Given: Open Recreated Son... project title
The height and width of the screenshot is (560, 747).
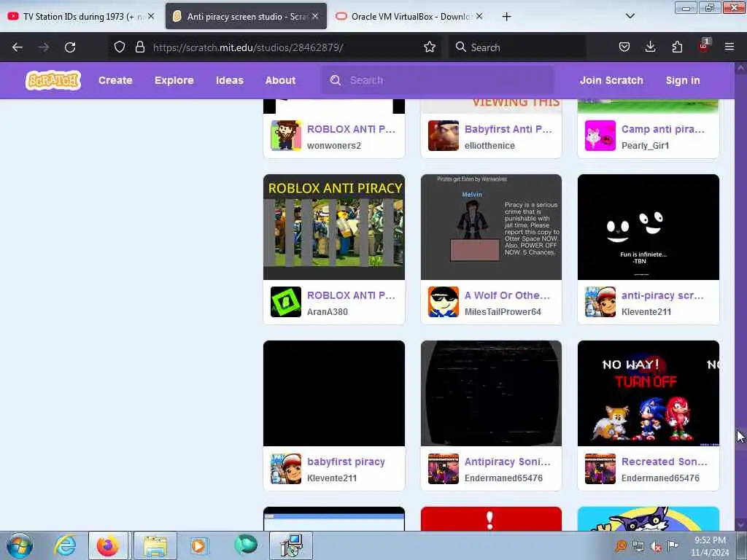Looking at the screenshot, I should coord(664,462).
